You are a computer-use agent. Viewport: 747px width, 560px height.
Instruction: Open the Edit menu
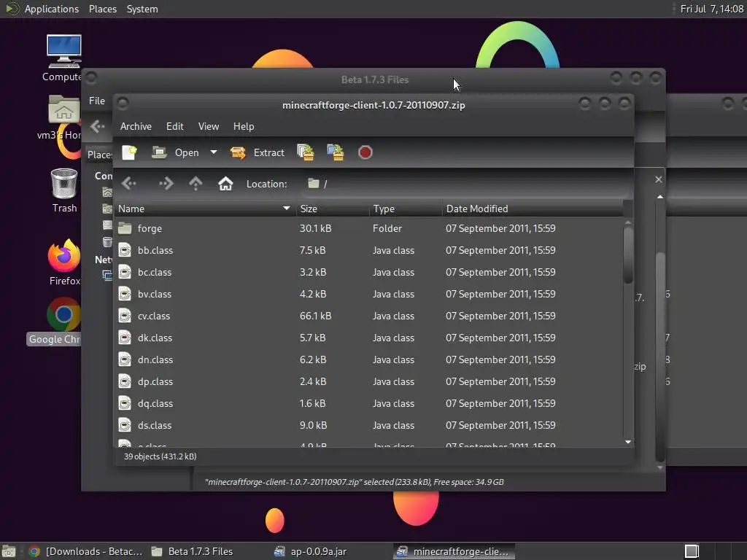pos(175,127)
